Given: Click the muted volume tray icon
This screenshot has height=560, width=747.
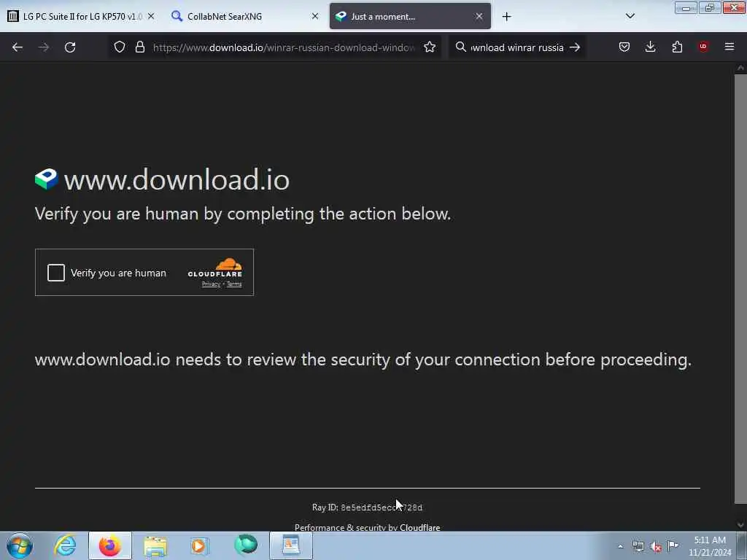Looking at the screenshot, I should 656,546.
